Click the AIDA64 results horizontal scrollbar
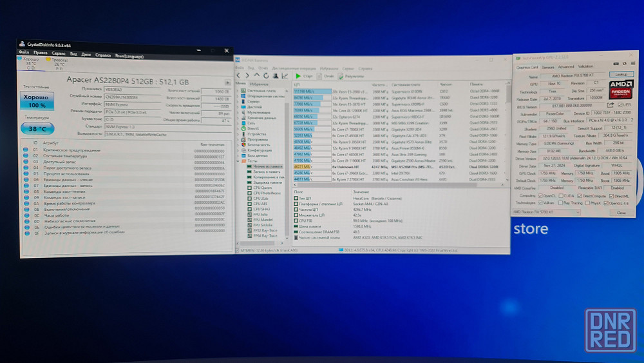Screen dimensions: 644x363 click(x=399, y=185)
